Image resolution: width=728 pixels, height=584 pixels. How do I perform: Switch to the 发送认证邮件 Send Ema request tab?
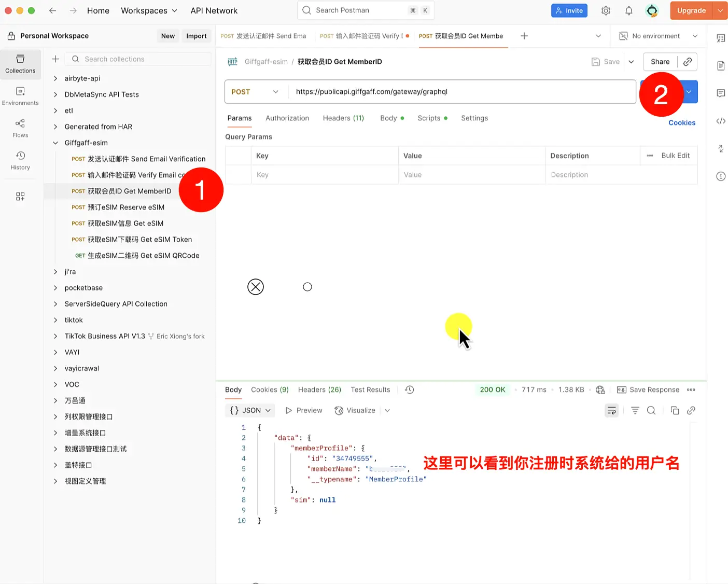[263, 36]
